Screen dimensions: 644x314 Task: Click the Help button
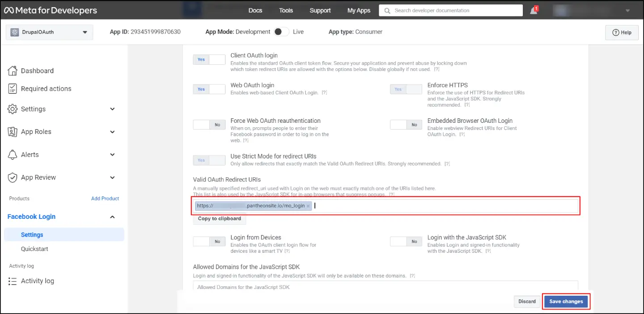click(622, 33)
